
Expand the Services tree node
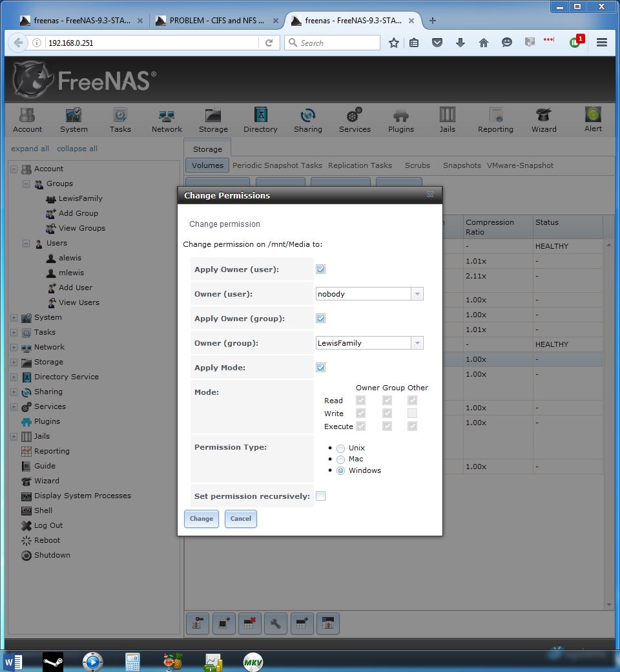[x=14, y=406]
